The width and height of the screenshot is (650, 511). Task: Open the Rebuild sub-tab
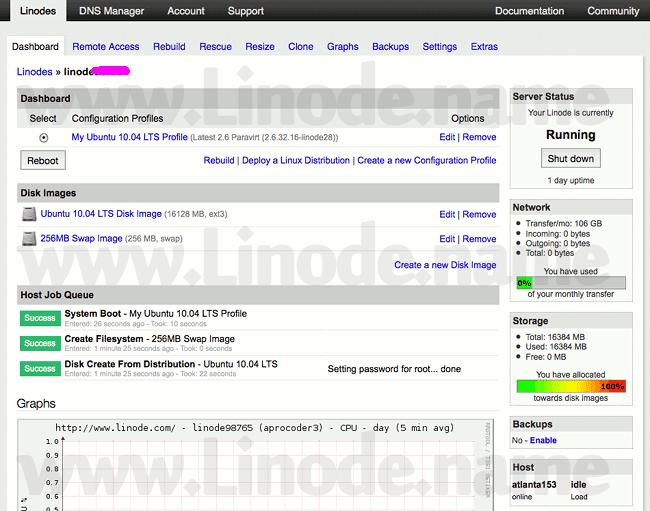pyautogui.click(x=169, y=46)
